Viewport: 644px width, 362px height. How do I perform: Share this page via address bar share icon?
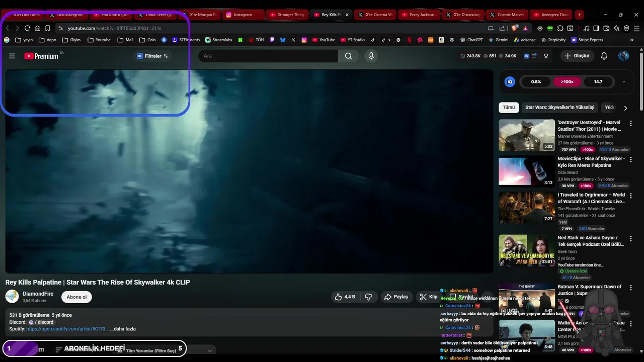click(502, 28)
